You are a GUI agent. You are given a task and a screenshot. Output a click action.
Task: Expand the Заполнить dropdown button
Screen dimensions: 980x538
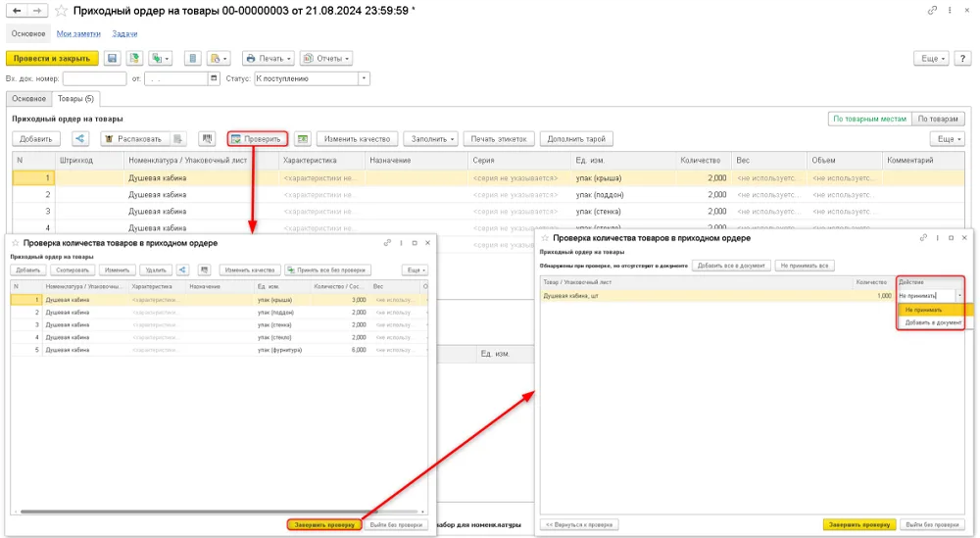(431, 139)
